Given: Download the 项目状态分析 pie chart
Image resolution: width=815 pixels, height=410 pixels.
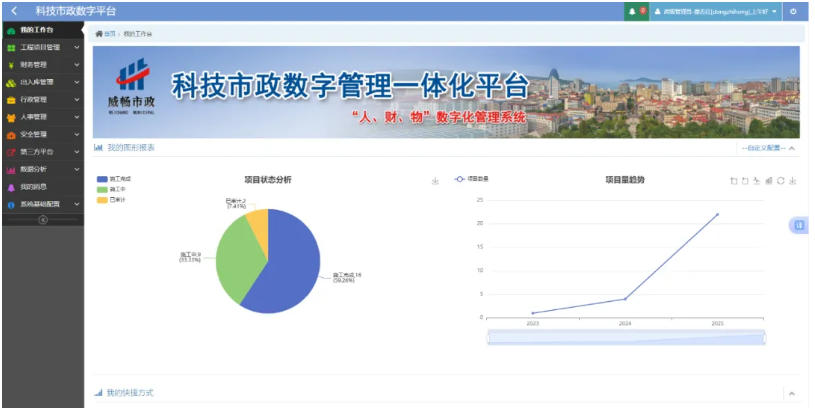Looking at the screenshot, I should (435, 181).
